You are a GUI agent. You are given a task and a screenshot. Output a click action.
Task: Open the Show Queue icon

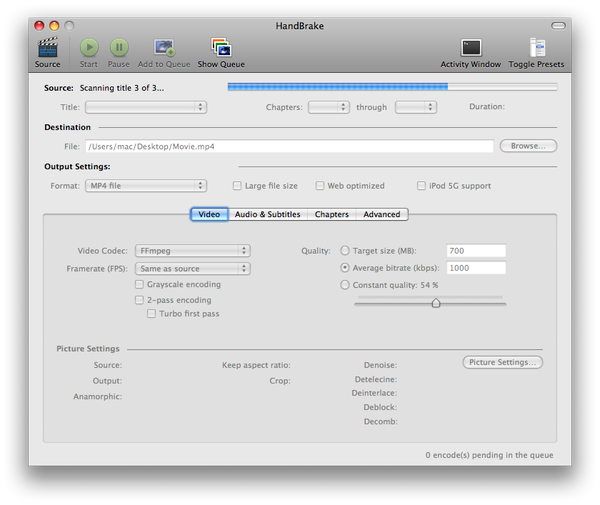[221, 47]
